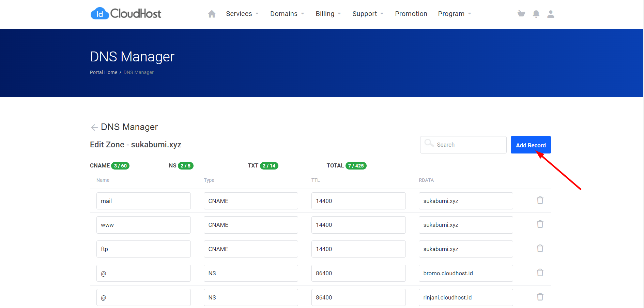Viewport: 644px width, 308px height.
Task: Click the Type field of www record
Action: [x=251, y=225]
